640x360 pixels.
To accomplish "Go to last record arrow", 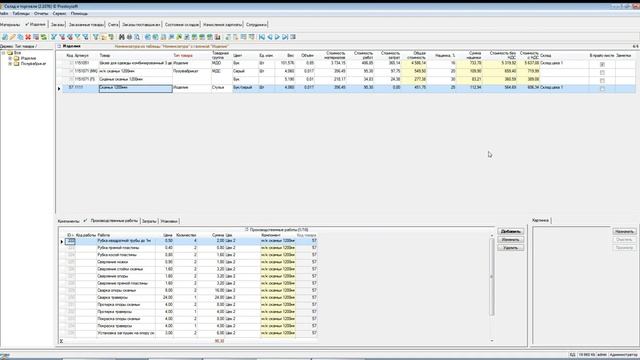I will [285, 37].
